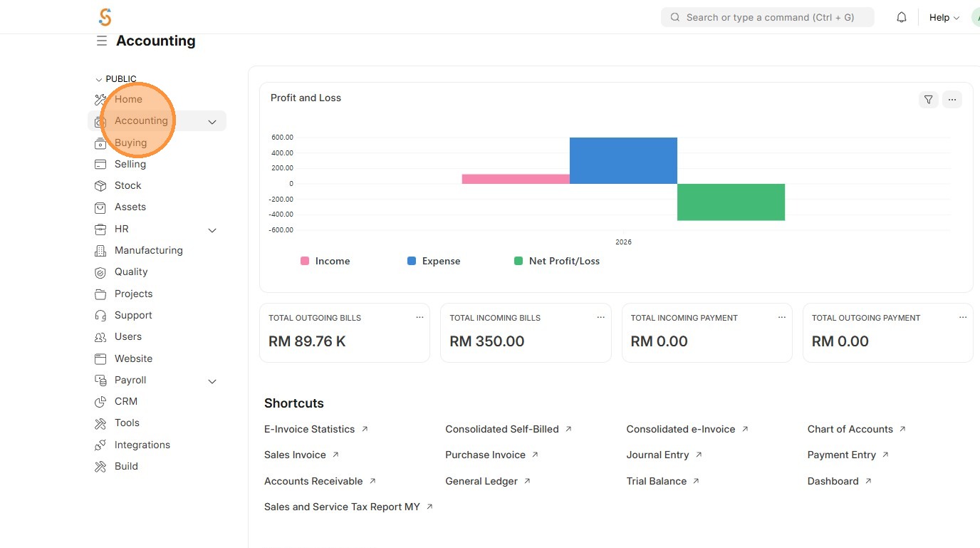The width and height of the screenshot is (980, 548).
Task: Open the Chart of Accounts shortcut
Action: tap(857, 429)
